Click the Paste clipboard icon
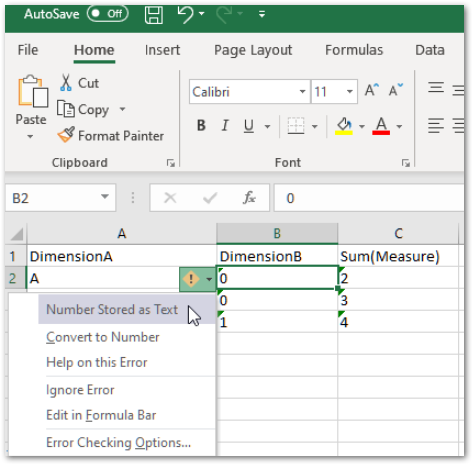 [33, 91]
